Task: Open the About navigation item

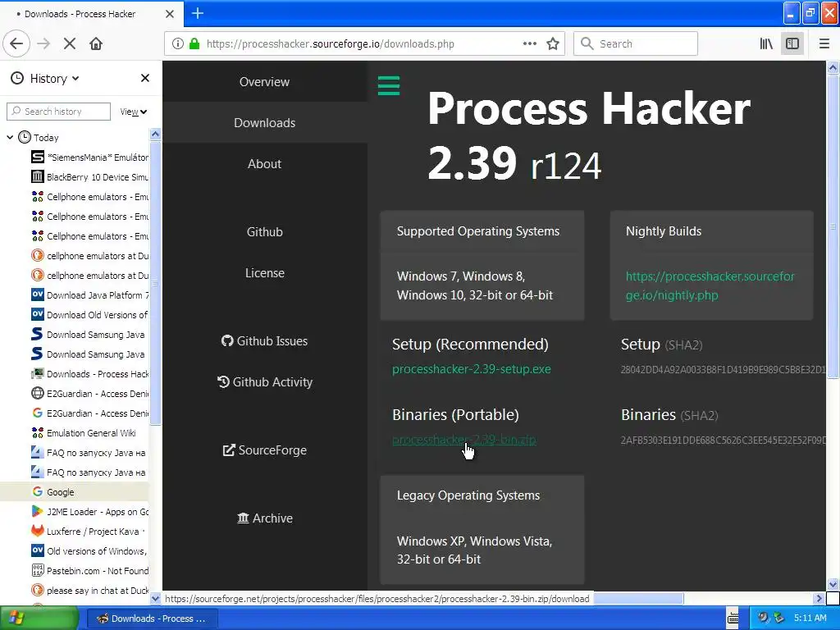Action: pos(265,164)
